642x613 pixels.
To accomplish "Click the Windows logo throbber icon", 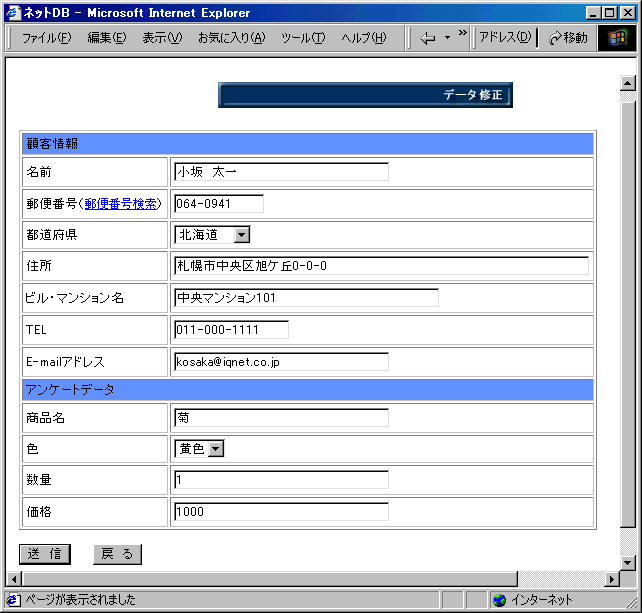I will click(617, 38).
